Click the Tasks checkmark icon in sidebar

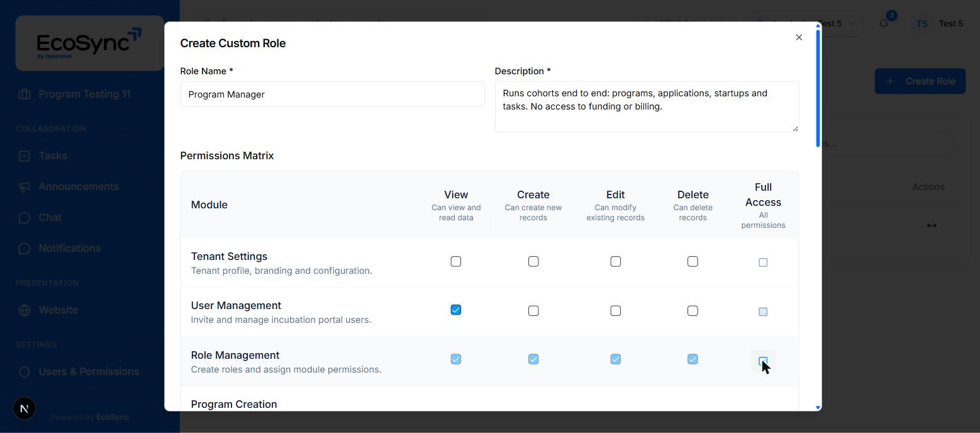pos(25,155)
